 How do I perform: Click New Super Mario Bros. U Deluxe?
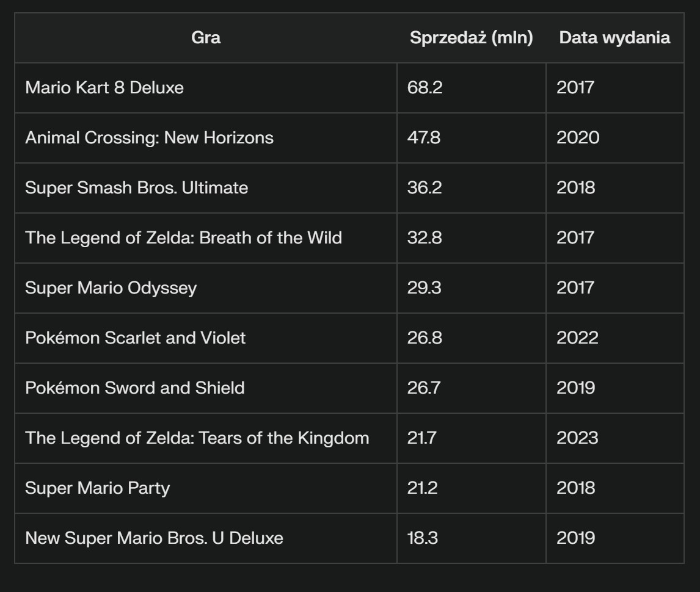154,538
